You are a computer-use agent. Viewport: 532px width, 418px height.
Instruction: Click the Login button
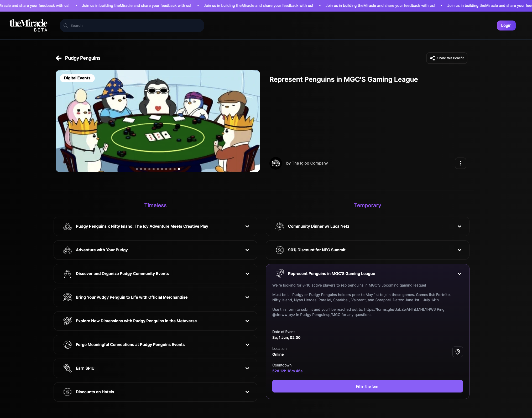pos(506,26)
